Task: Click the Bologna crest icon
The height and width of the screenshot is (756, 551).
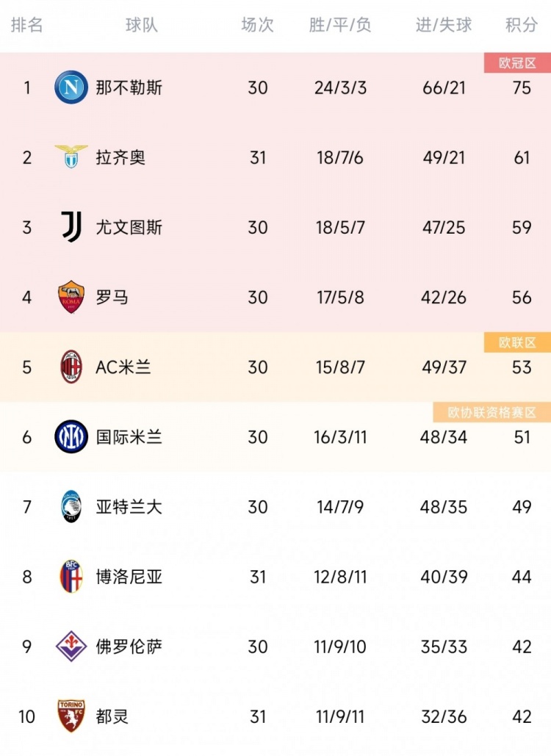Action: pos(71,577)
